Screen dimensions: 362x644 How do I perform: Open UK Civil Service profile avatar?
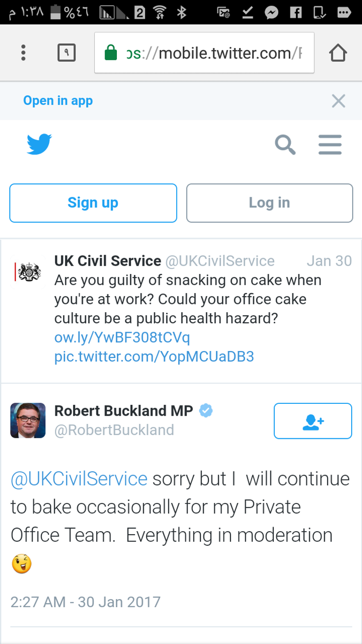[28, 272]
